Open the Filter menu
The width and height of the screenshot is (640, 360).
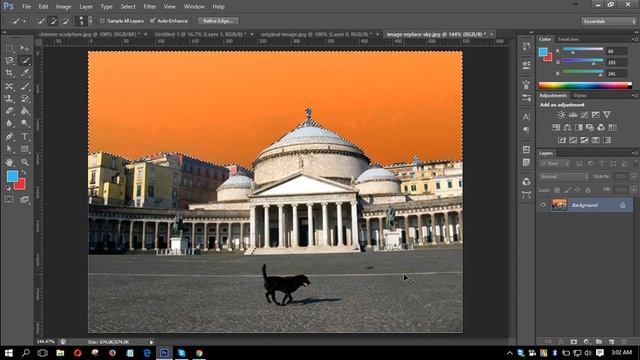149,7
